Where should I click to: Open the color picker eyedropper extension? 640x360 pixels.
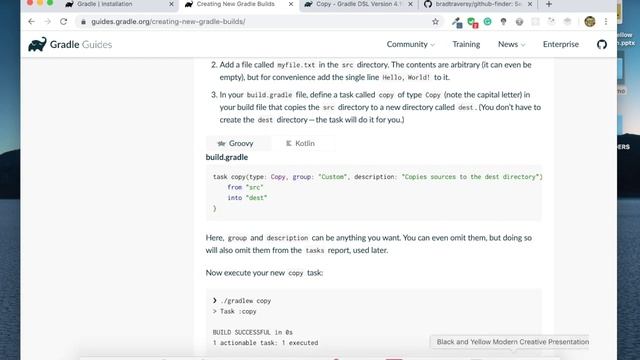pyautogui.click(x=457, y=22)
